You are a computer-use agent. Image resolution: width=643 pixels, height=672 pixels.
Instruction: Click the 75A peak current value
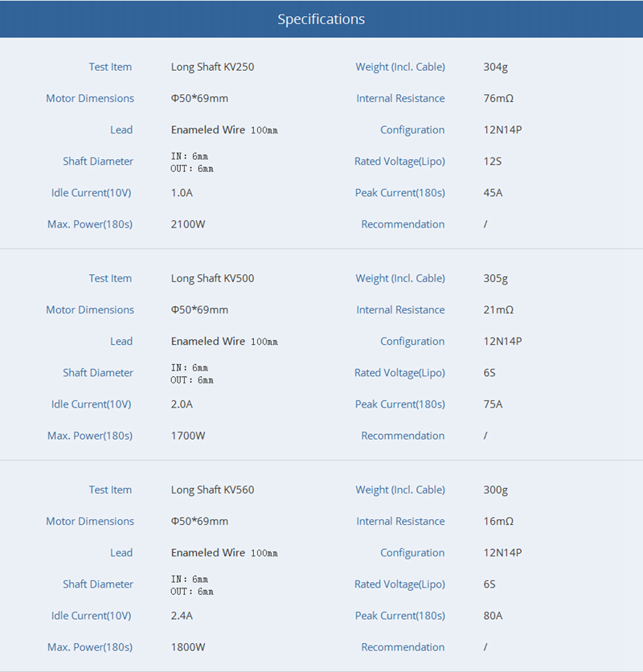[493, 404]
